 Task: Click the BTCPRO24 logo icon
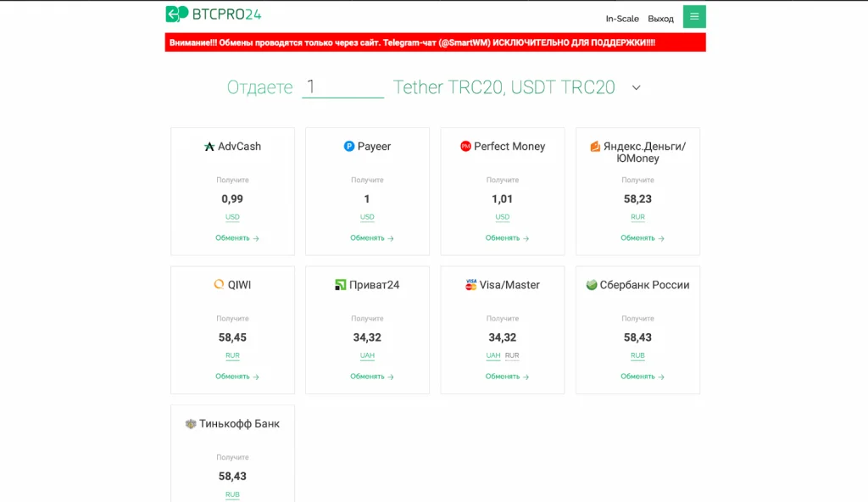(x=177, y=14)
